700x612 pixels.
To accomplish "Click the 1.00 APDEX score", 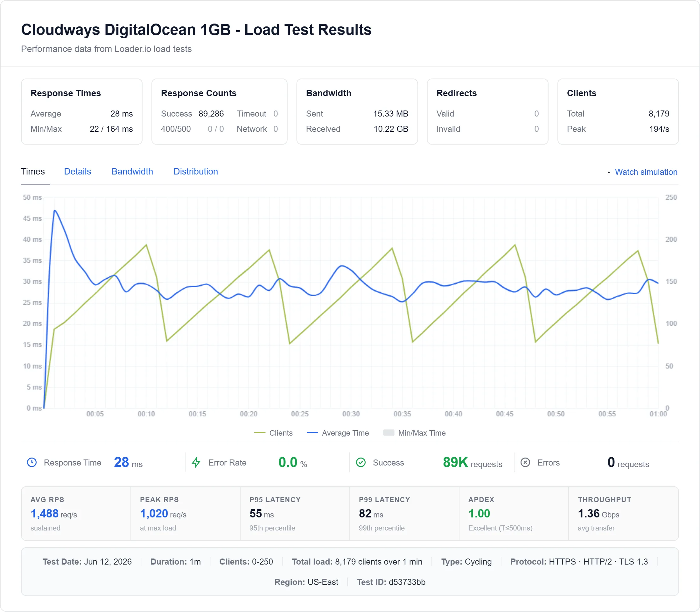I will coord(479,513).
